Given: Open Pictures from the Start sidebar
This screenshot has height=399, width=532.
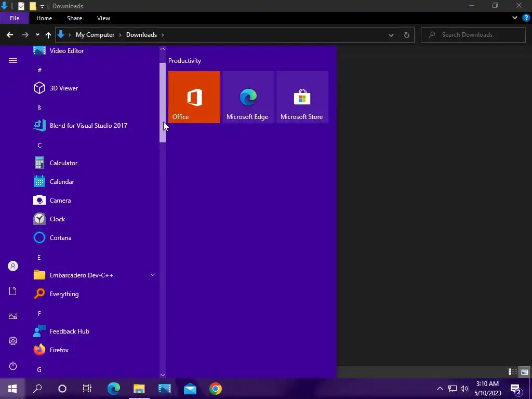Looking at the screenshot, I should (13, 316).
